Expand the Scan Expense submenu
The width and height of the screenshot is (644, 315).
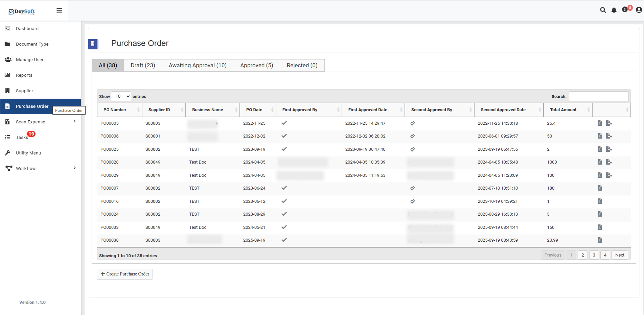tap(75, 122)
